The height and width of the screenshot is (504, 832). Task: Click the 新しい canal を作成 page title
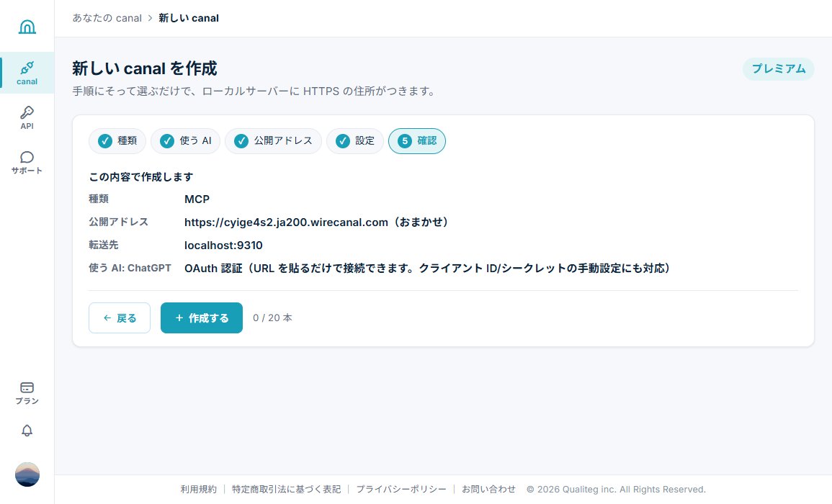point(144,68)
